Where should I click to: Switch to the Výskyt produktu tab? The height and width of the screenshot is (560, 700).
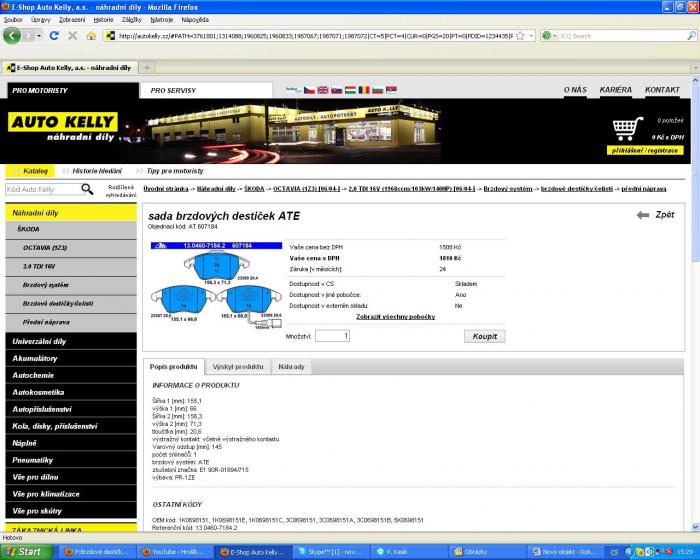pyautogui.click(x=237, y=367)
